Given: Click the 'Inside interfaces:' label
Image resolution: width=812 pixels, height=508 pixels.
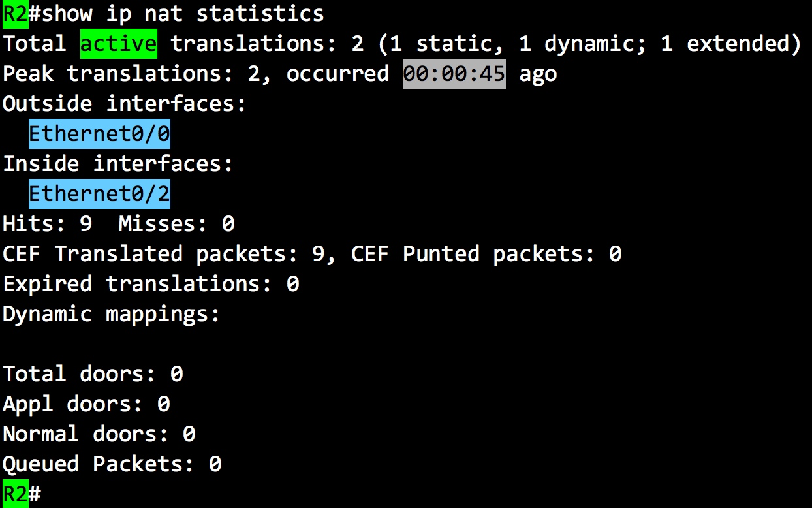Looking at the screenshot, I should pyautogui.click(x=118, y=163).
